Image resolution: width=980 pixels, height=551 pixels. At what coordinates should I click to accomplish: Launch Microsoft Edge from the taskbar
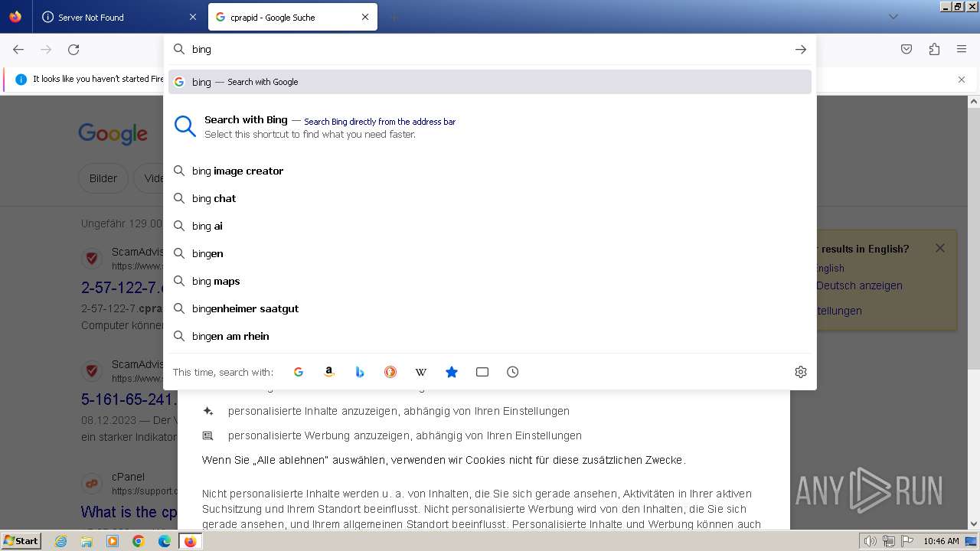[x=165, y=541]
